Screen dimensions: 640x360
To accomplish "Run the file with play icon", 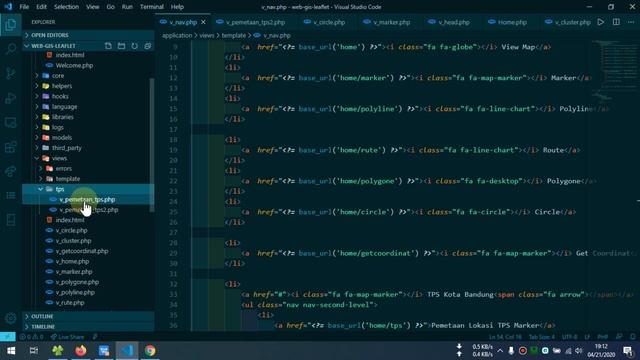I will [x=600, y=22].
